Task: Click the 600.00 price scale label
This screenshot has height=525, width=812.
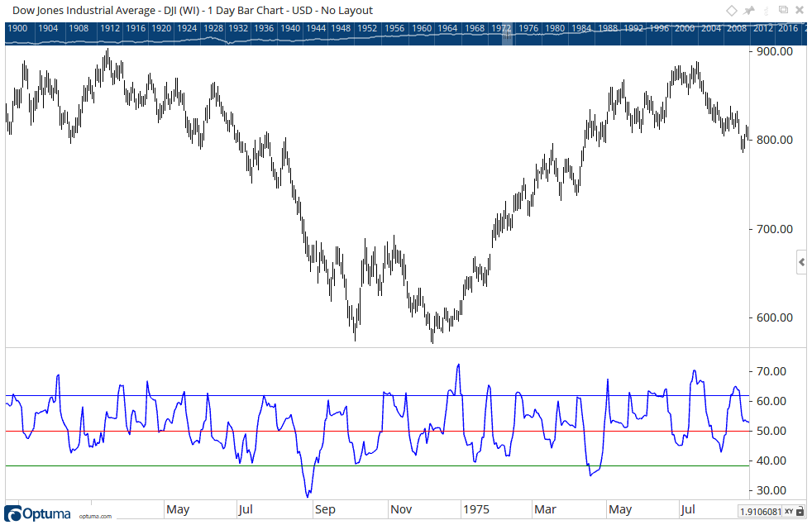Action: coord(774,317)
